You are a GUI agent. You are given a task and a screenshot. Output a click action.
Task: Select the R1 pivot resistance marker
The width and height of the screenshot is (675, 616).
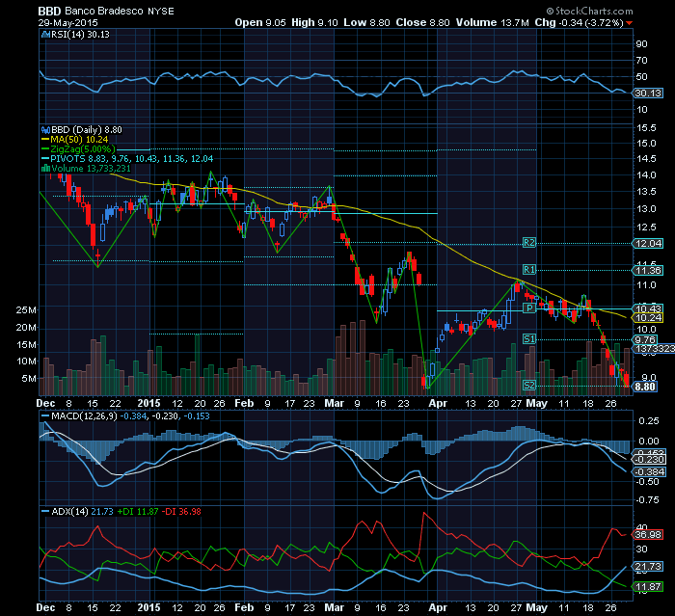pos(528,269)
